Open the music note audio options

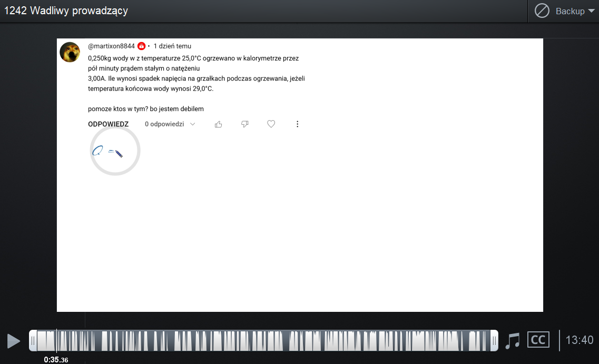point(512,341)
